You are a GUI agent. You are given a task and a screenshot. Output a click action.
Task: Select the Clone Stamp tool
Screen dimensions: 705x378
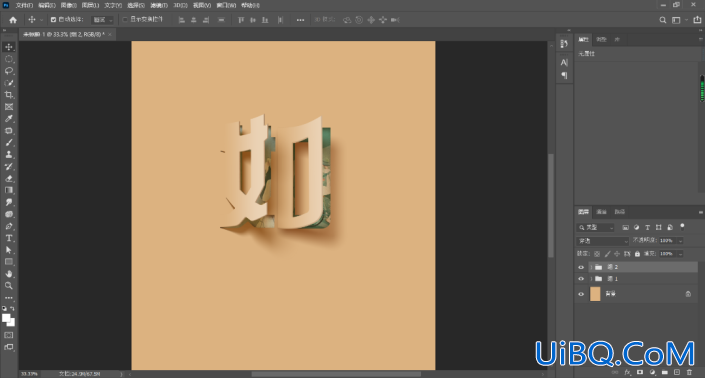(9, 155)
